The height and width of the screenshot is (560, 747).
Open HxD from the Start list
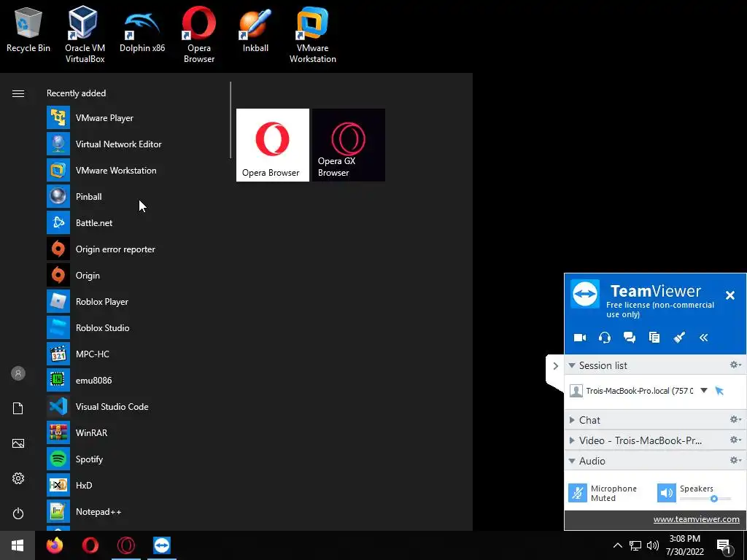click(136, 485)
